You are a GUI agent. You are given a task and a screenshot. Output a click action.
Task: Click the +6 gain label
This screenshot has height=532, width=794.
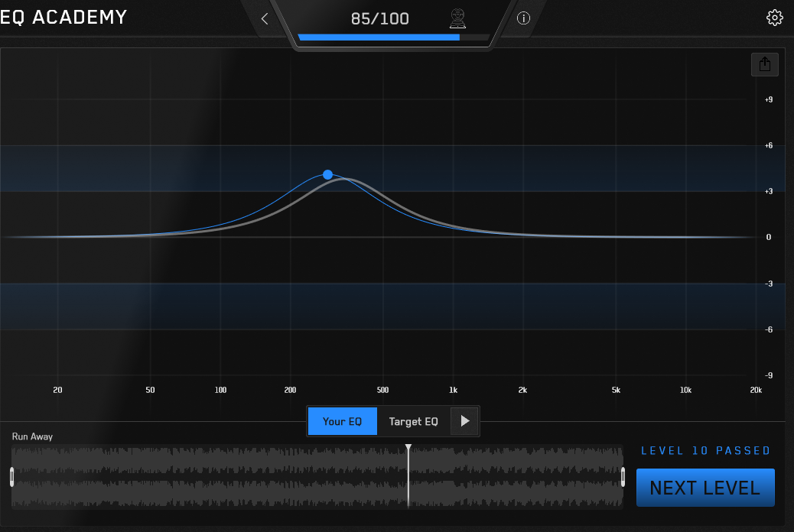point(769,145)
